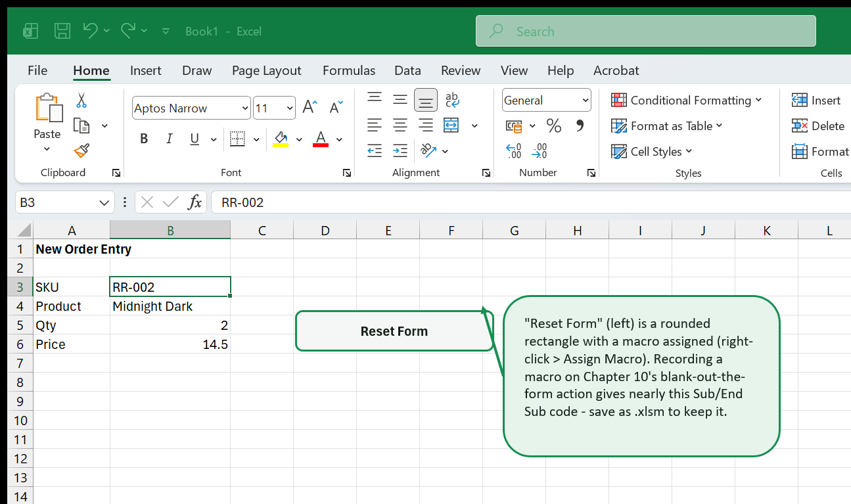Click the formula bar showing RR-002

(x=530, y=202)
